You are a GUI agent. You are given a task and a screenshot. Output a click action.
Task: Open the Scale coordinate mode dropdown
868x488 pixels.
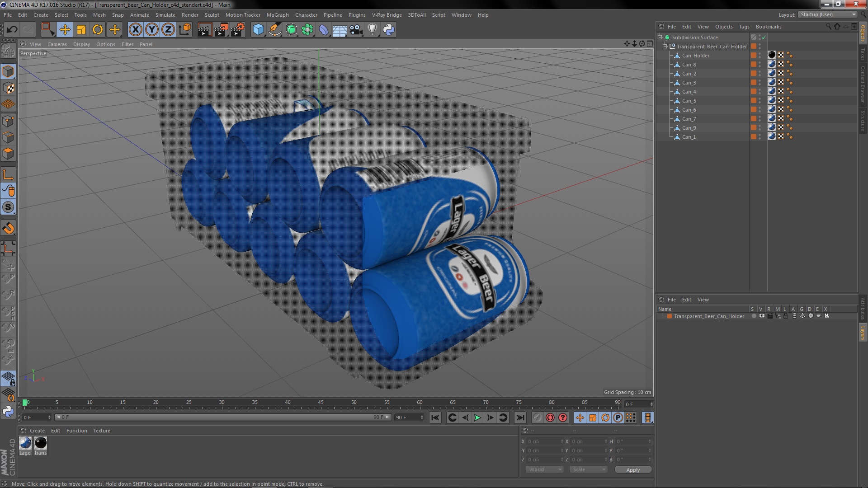589,469
